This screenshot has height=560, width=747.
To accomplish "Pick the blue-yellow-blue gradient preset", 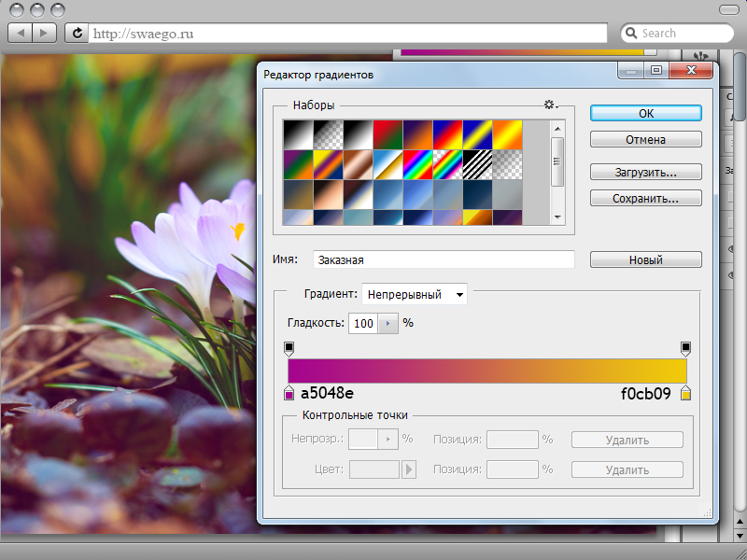I will 478,135.
